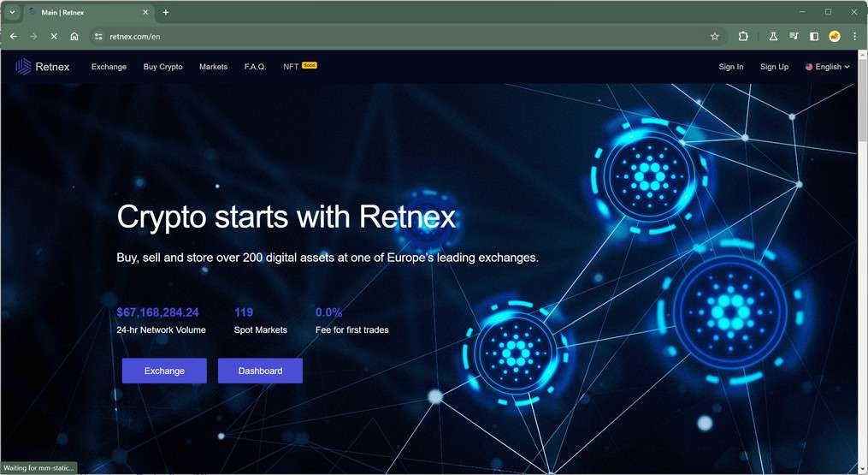Close the Main | Retnex tab

145,12
